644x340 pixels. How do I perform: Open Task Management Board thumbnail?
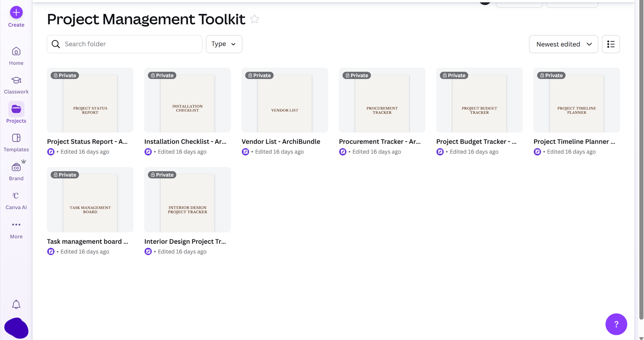click(90, 200)
